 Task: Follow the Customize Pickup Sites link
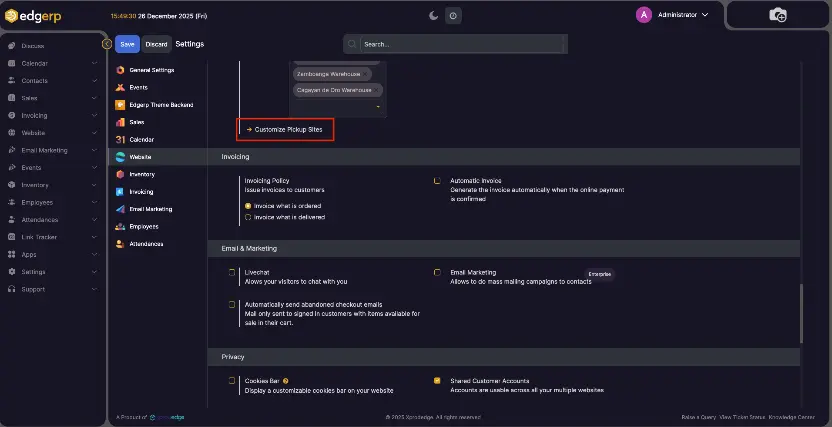tap(288, 130)
